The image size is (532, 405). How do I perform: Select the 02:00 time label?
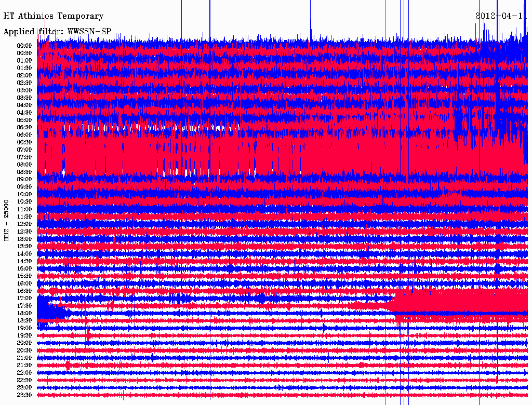point(24,75)
